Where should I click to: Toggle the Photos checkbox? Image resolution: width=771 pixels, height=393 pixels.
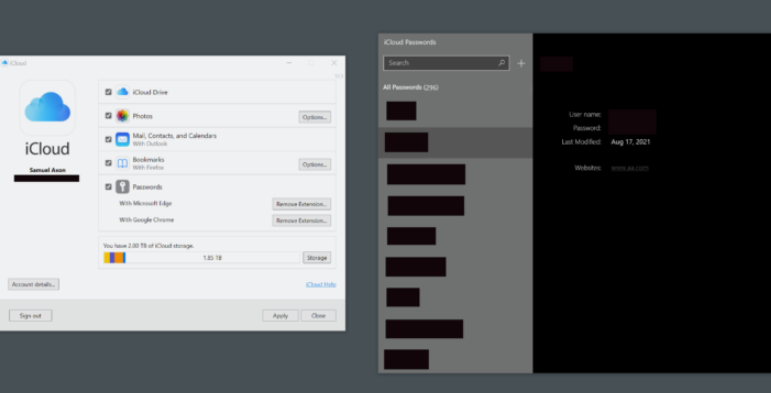108,116
